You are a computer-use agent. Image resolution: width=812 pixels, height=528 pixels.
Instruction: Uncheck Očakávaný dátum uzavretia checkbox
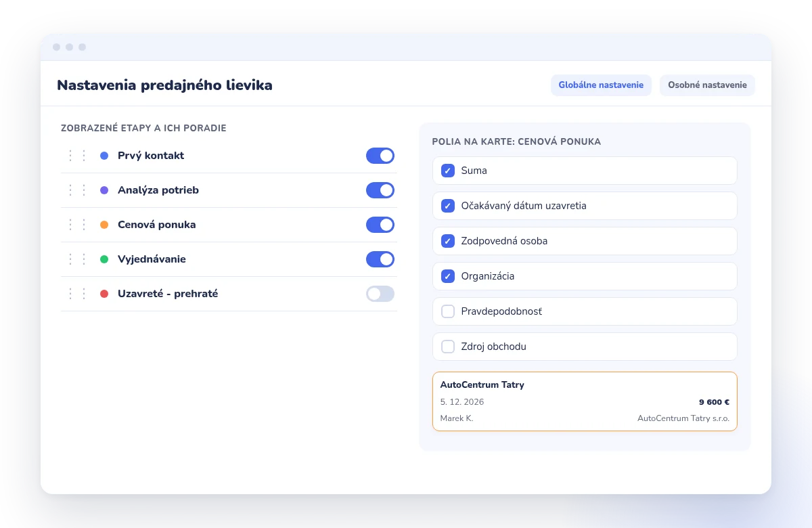[448, 206]
